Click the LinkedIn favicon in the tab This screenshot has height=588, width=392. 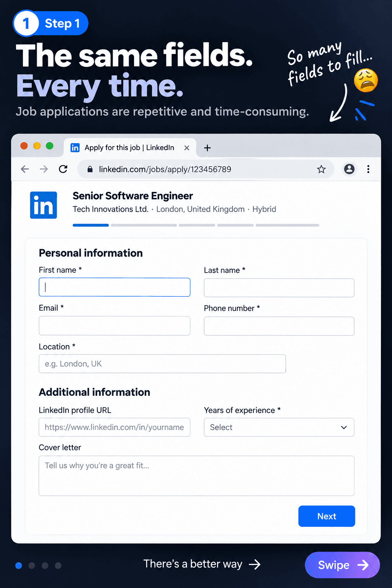75,148
